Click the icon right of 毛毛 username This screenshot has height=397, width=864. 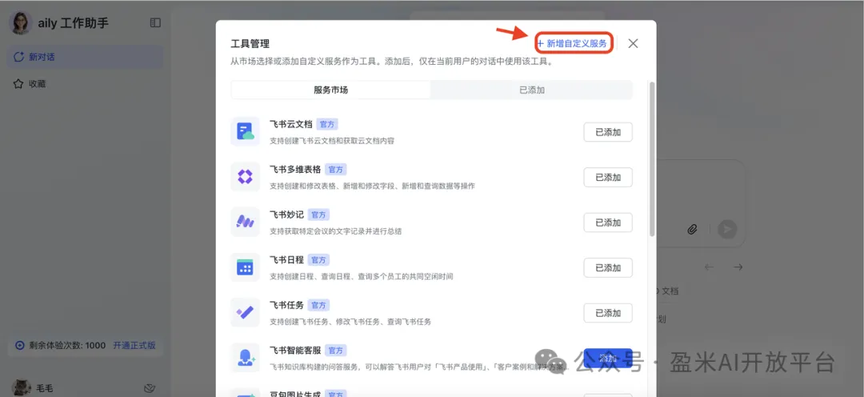tap(149, 388)
